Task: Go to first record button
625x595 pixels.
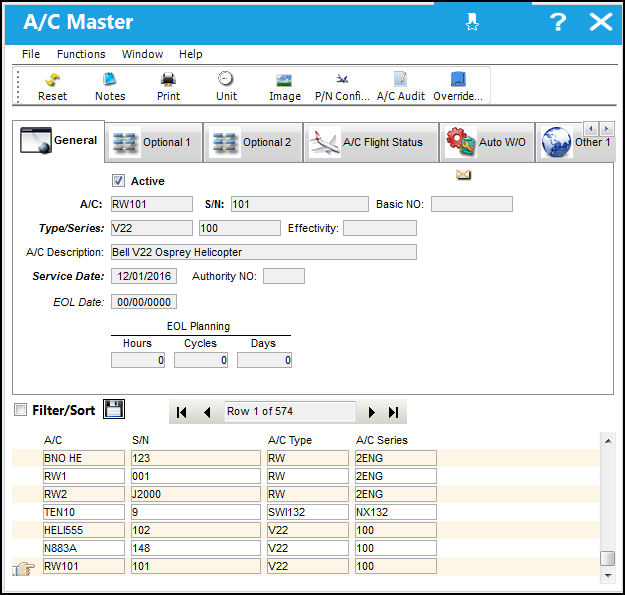Action: pyautogui.click(x=181, y=412)
